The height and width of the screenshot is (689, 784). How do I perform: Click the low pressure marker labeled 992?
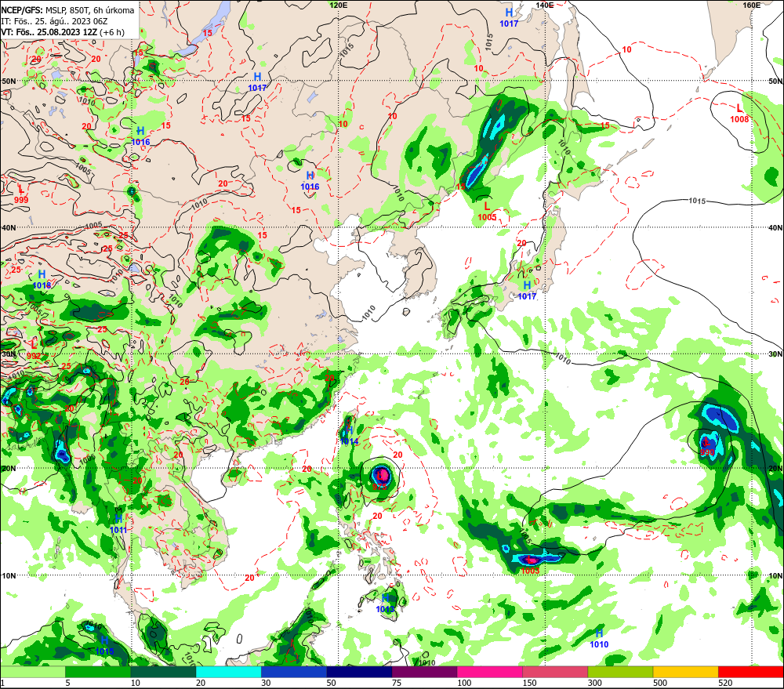(x=34, y=350)
